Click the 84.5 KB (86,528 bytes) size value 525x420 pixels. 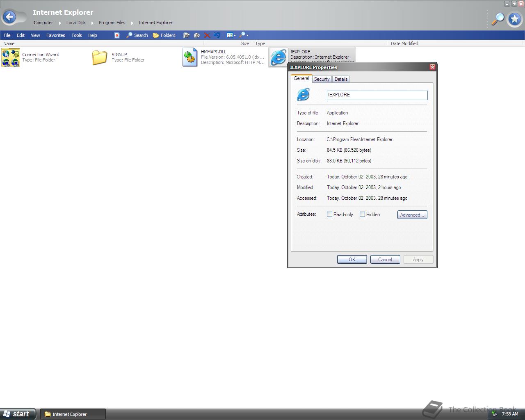(x=349, y=150)
